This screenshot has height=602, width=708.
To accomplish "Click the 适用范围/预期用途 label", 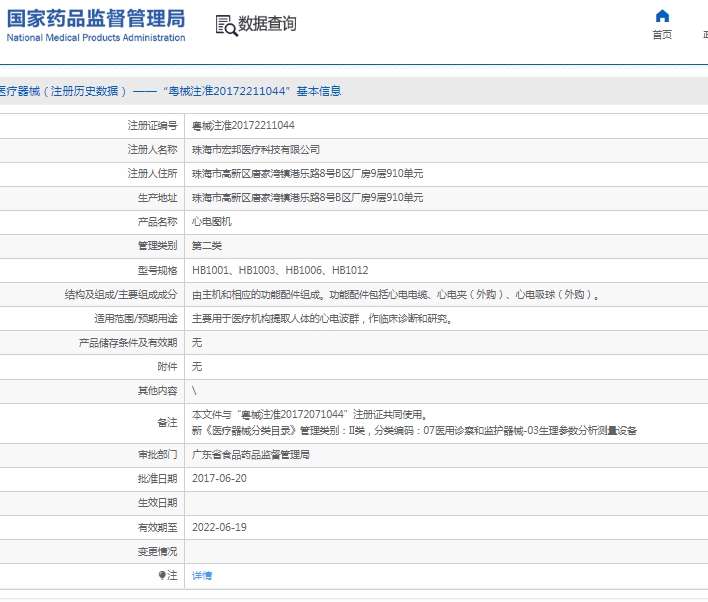I will pos(136,318).
